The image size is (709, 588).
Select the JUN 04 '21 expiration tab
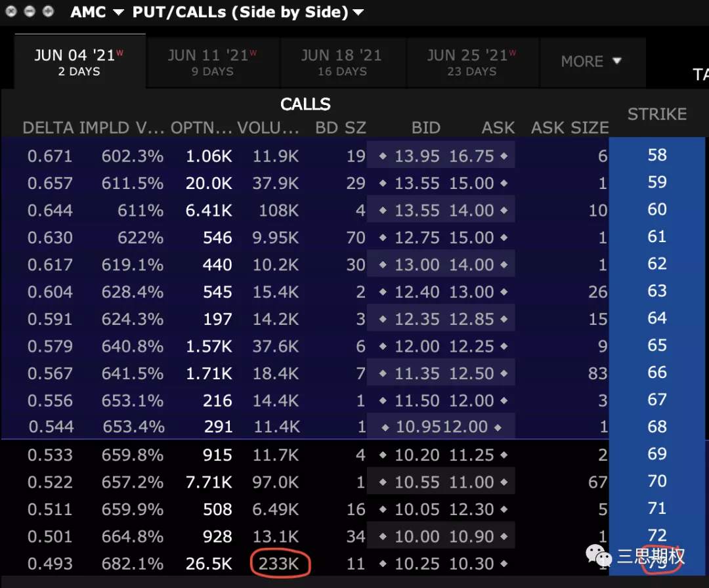[79, 62]
